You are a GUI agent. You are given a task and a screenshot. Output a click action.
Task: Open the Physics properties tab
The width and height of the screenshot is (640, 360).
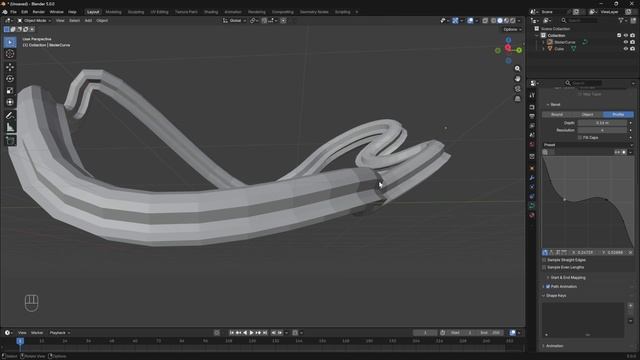(x=532, y=187)
